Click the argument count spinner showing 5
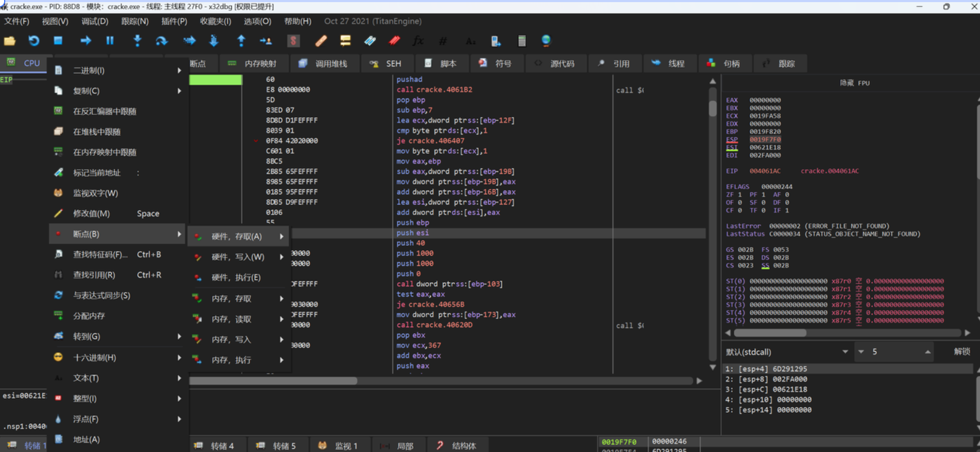This screenshot has width=980, height=452. (894, 352)
